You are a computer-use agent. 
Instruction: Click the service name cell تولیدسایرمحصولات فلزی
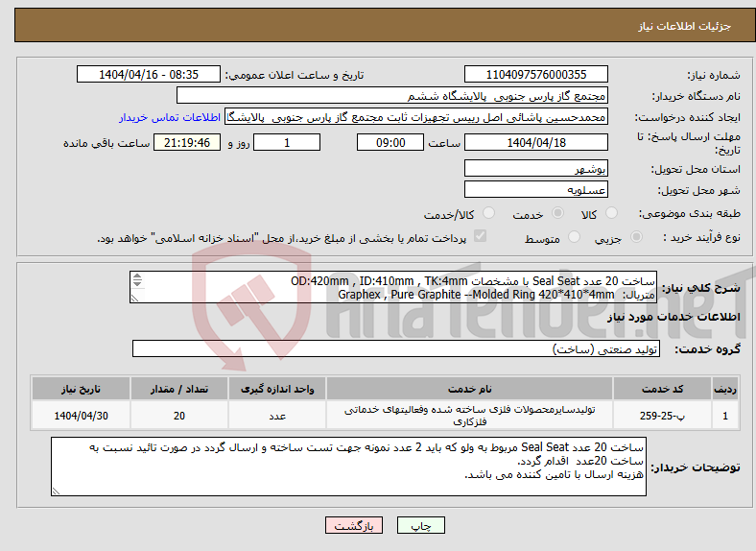coord(469,416)
